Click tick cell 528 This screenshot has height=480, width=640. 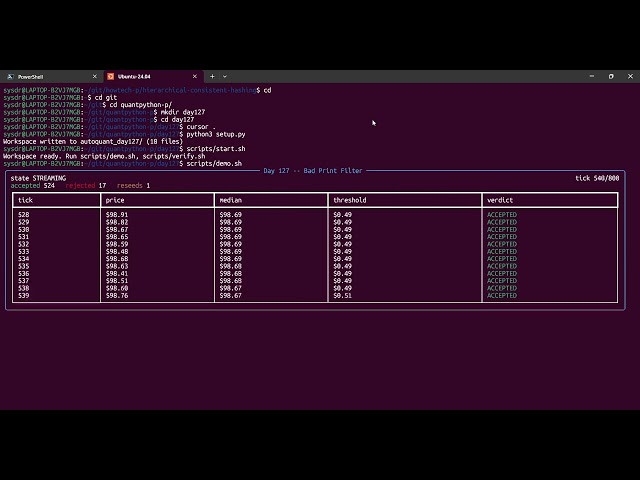point(24,214)
